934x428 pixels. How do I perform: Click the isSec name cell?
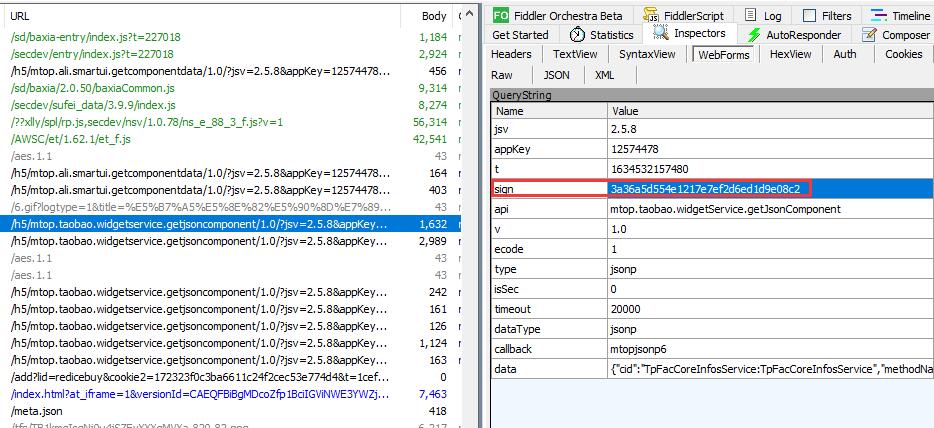click(549, 289)
